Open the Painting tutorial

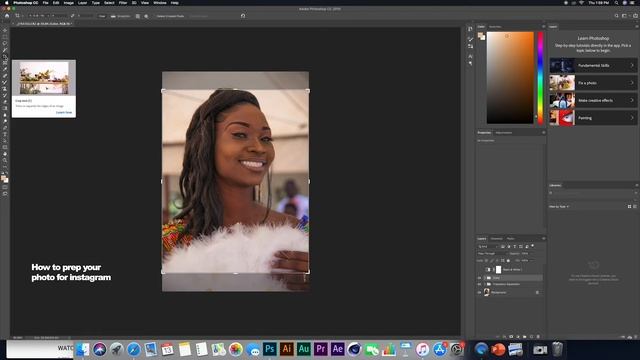tap(593, 118)
